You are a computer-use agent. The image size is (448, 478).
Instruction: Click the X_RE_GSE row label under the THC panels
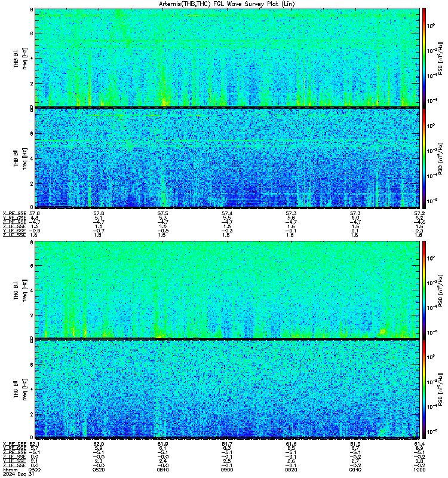[x=14, y=444]
